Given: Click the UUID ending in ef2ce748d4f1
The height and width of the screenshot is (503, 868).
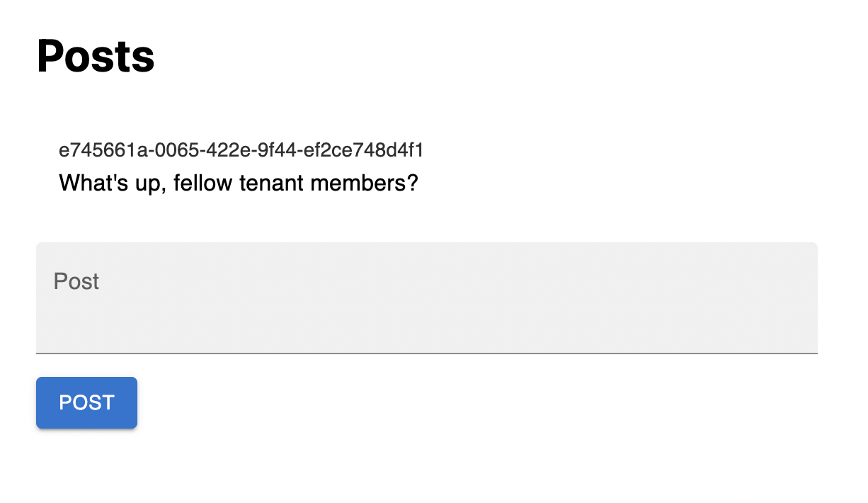Looking at the screenshot, I should click(x=241, y=150).
